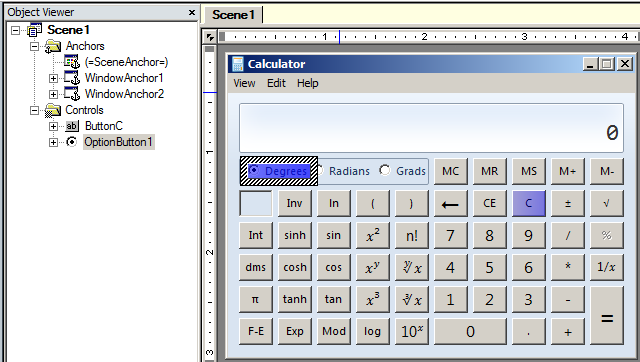Screen dimensions: 640x362
Task: Select the WindowAnchor1 anchor icon
Action: coord(71,78)
